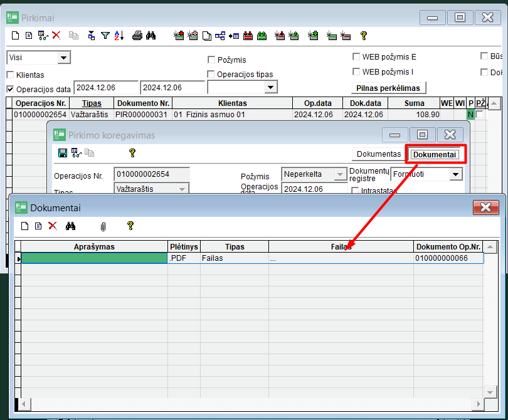Select the binoculars search icon in Pirkimai toolbar

(152, 36)
